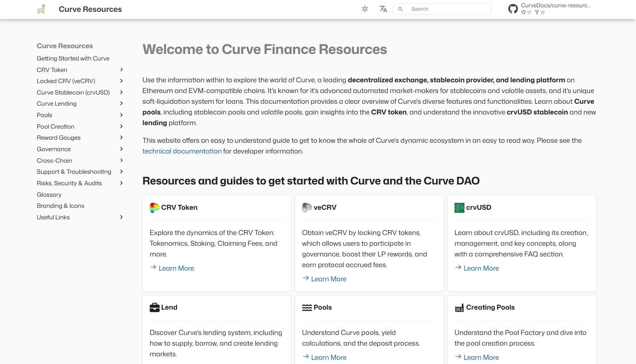Click arrow icon in Pools card

coord(306,356)
